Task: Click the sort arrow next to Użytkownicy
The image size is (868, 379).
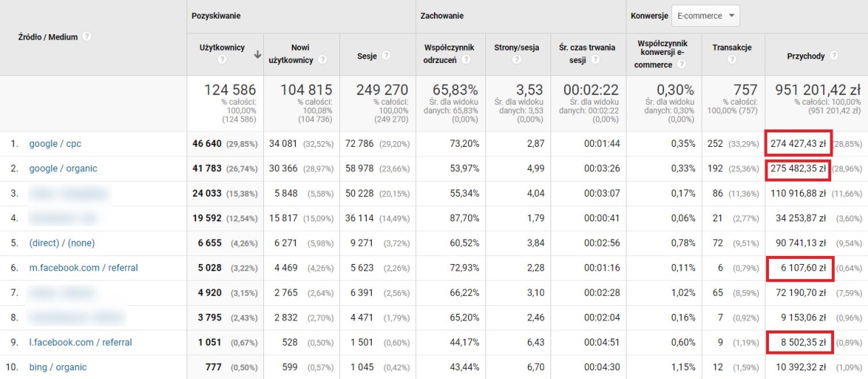Action: coord(257,54)
